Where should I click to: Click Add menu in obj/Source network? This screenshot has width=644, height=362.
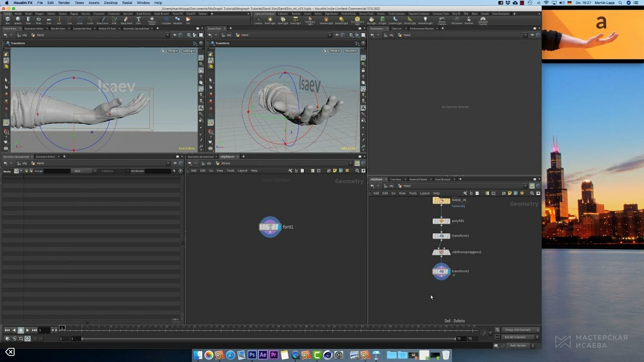coord(194,170)
